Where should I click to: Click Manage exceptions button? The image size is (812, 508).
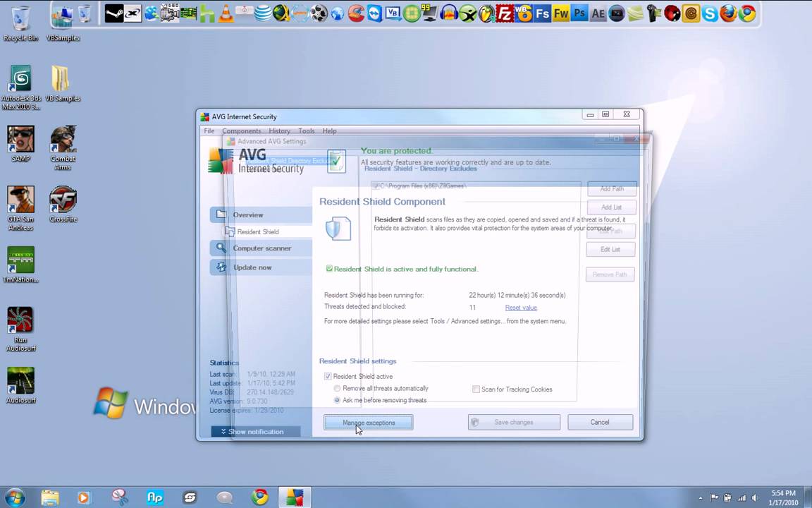(368, 423)
